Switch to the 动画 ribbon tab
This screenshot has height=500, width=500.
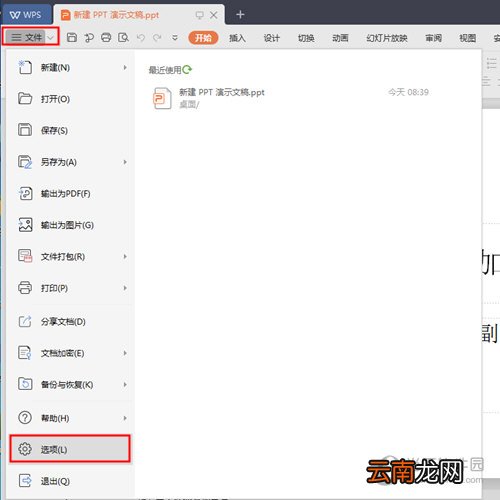[340, 38]
